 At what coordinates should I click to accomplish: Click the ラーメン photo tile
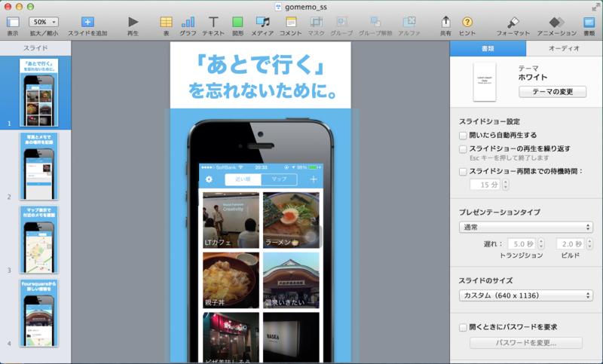click(291, 220)
